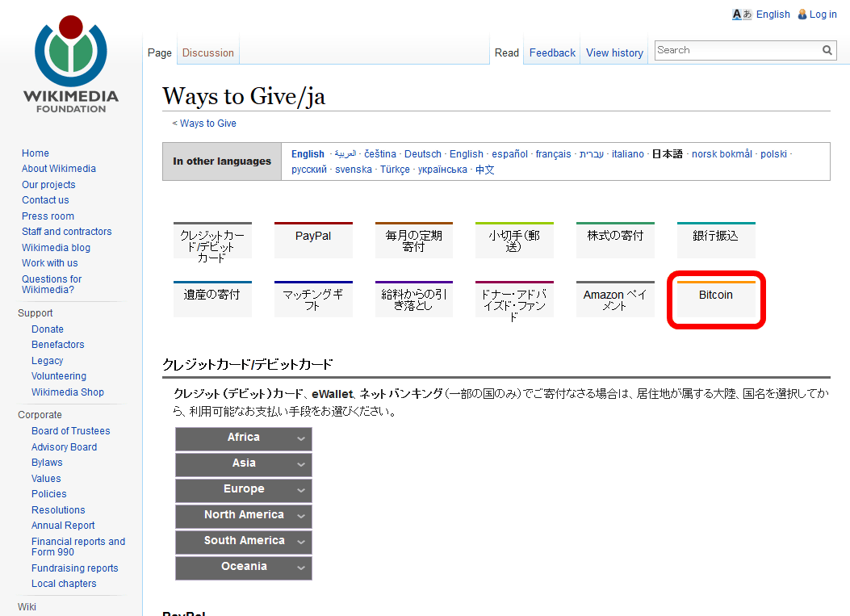
Task: Click the Wikimedia Foundation logo
Action: [x=71, y=64]
